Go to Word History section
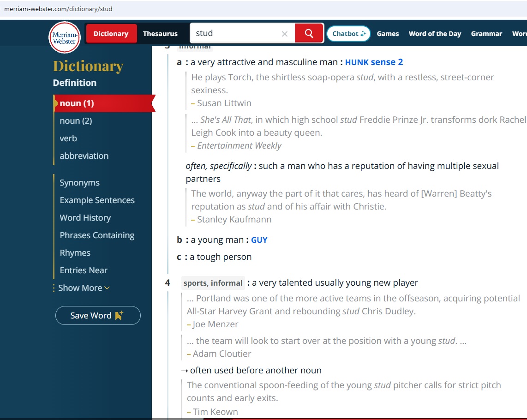Screen dimensions: 527x420 85,217
